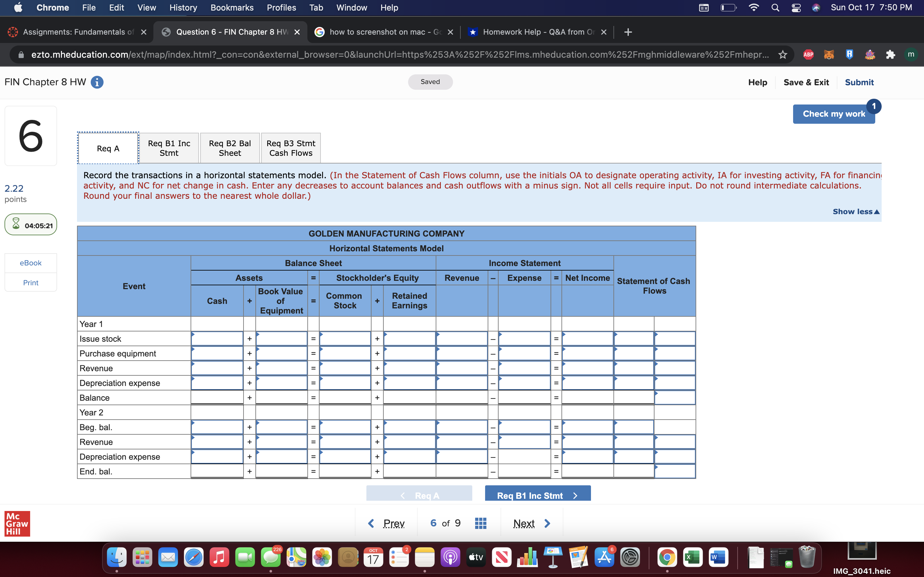Viewport: 924px width, 577px height.
Task: Click the McGraw Hill logo
Action: 17,523
